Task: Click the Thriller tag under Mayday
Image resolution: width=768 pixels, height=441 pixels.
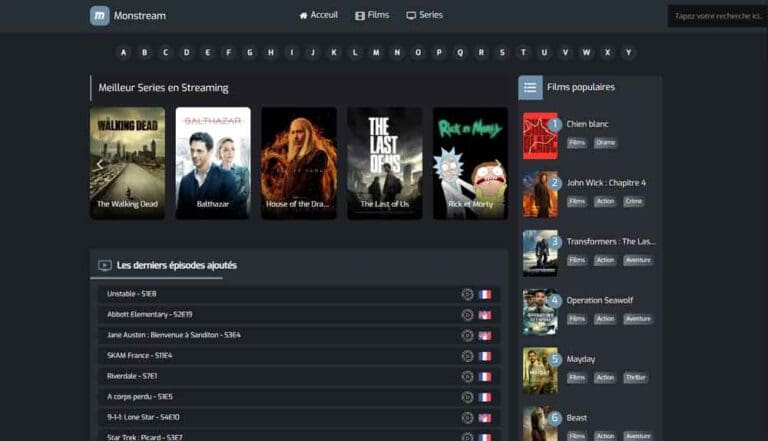Action: 636,377
